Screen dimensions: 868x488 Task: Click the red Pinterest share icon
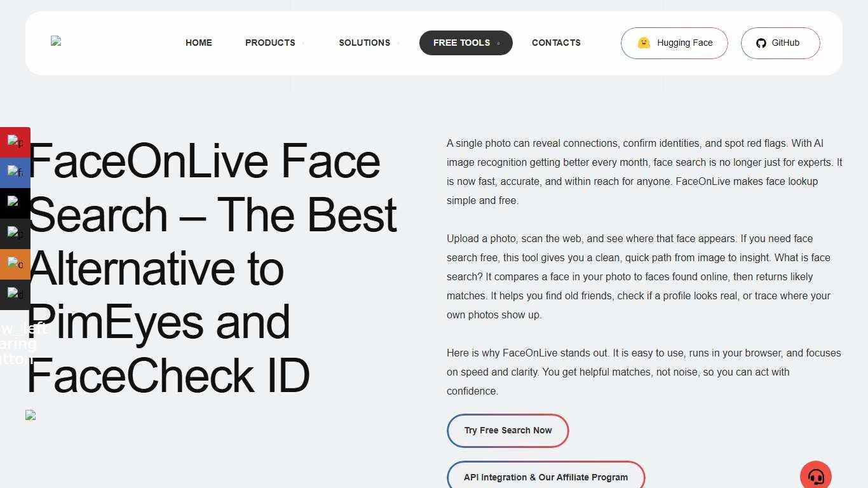tap(15, 142)
